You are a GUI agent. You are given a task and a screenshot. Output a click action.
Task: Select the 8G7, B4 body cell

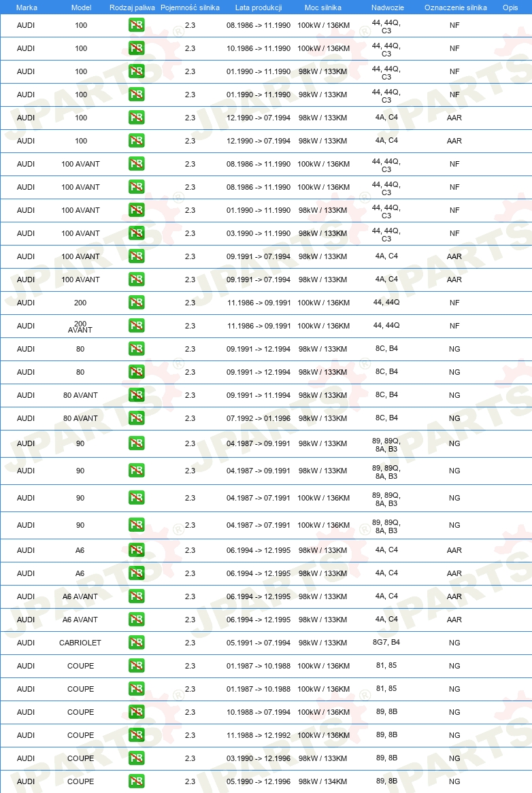tap(386, 642)
